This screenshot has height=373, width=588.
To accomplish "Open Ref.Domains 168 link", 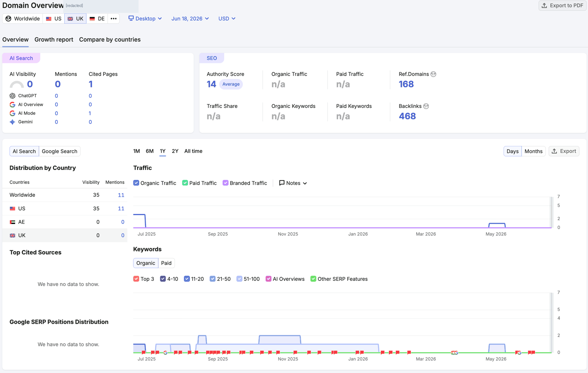I will (x=406, y=84).
